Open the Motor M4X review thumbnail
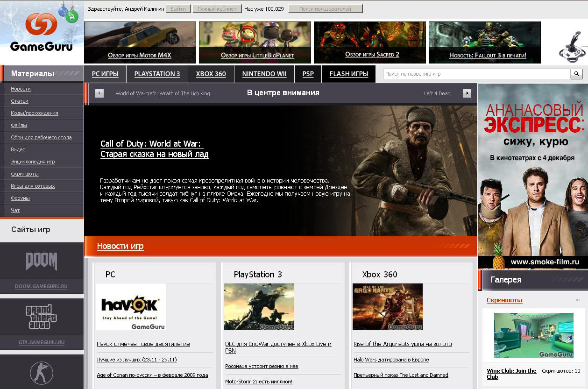588x389 pixels. coord(140,42)
